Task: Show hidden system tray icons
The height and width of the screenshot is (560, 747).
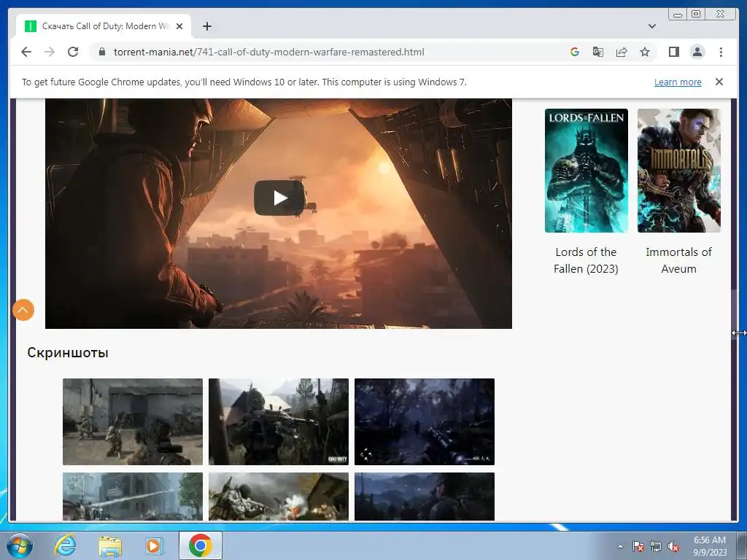Action: tap(620, 546)
